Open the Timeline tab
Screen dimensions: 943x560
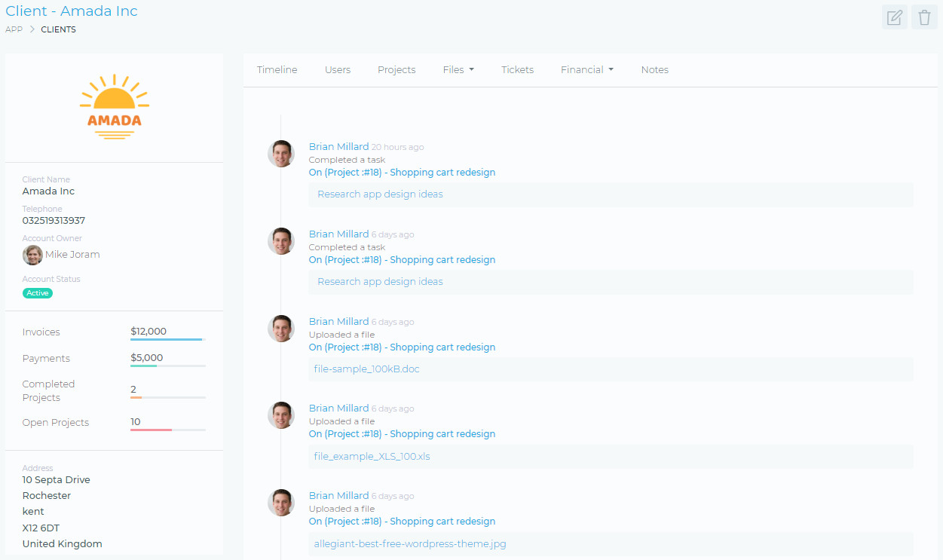click(x=277, y=69)
